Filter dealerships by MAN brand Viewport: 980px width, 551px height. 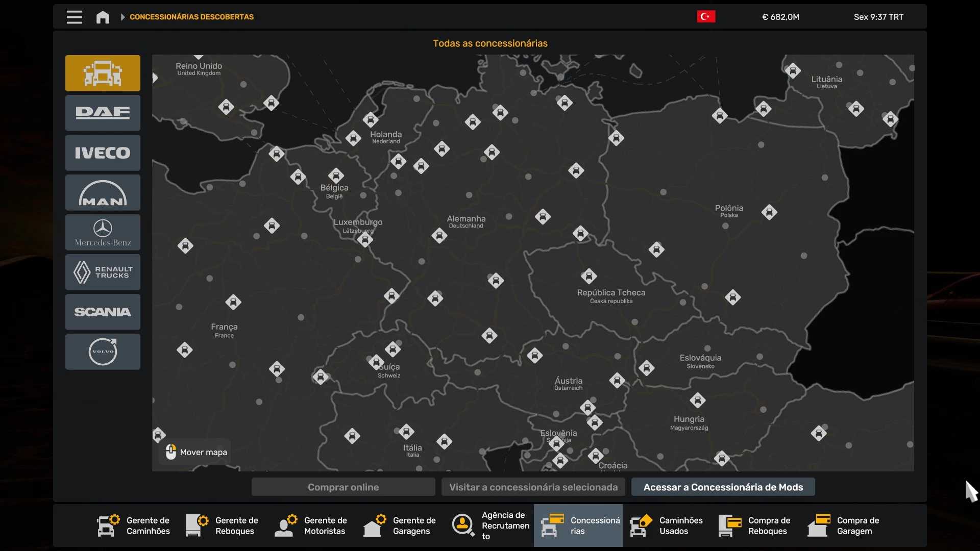pos(103,192)
